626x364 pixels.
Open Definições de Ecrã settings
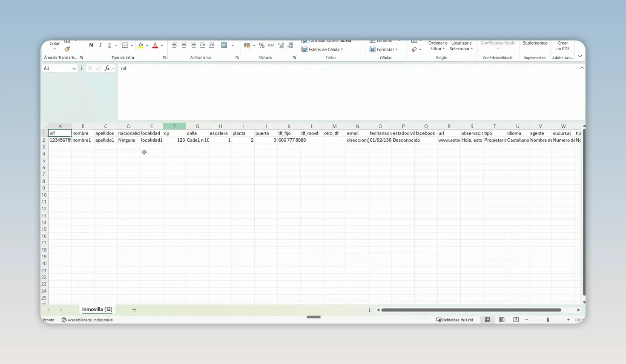454,320
